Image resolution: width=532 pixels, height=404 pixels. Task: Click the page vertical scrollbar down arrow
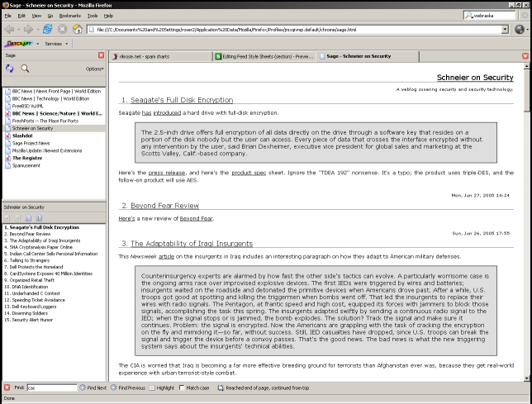pos(526,378)
